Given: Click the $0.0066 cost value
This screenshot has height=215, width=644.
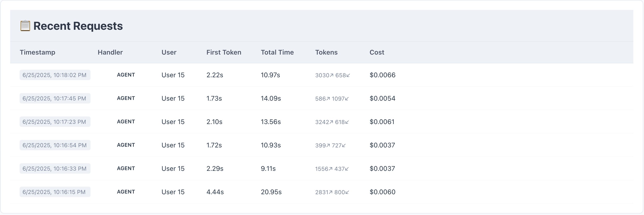Looking at the screenshot, I should pyautogui.click(x=382, y=75).
